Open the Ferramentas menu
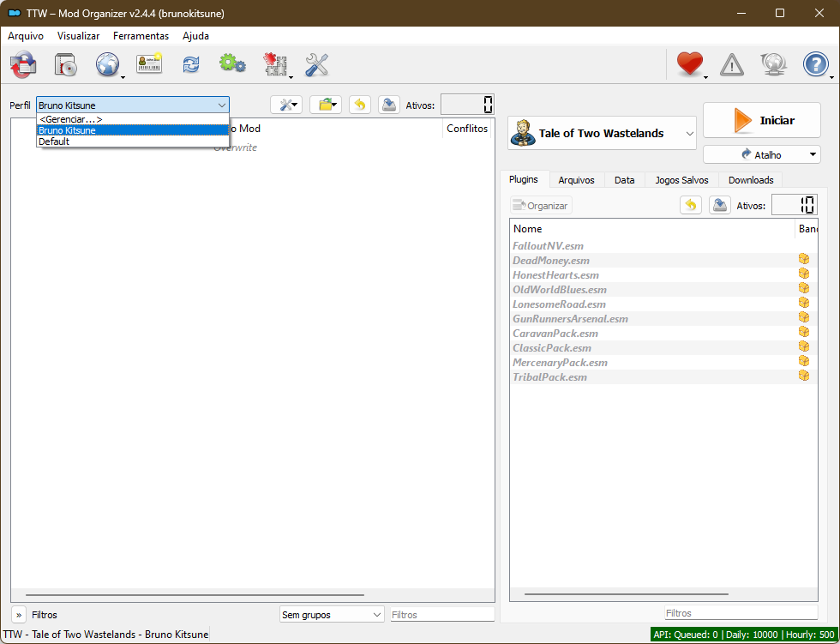840x644 pixels. [141, 36]
